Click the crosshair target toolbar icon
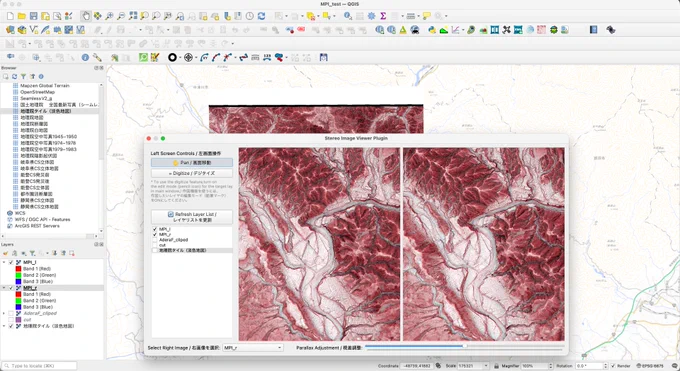This screenshot has width=680, height=371. 188,57
